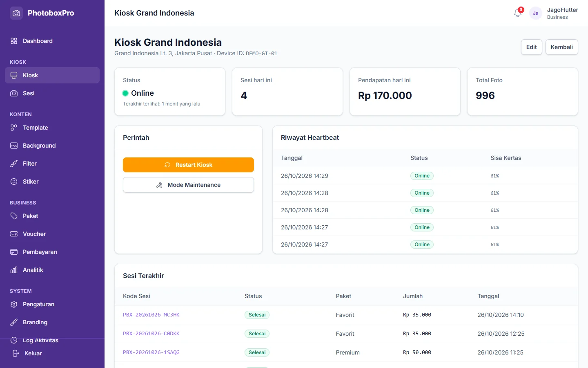Open session link PBX-20261026-MC3HK
The height and width of the screenshot is (368, 588).
click(151, 315)
